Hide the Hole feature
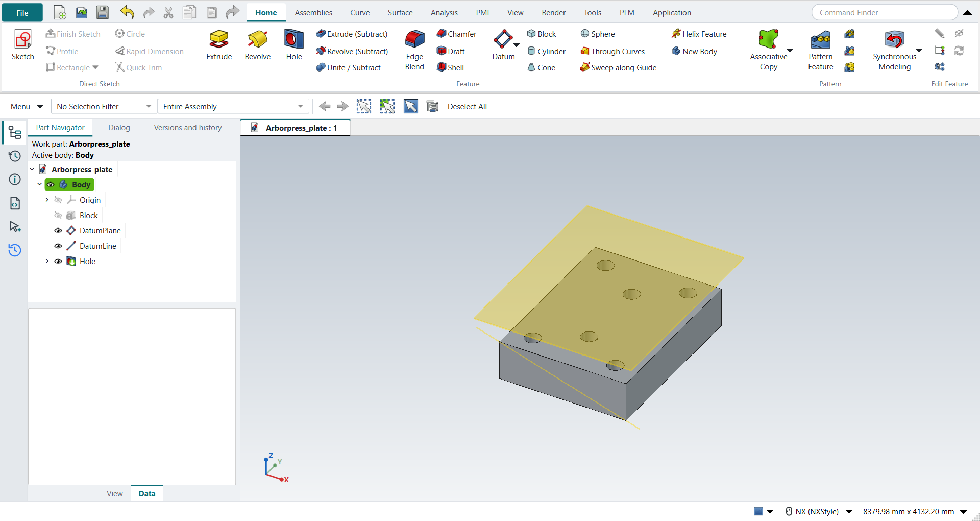The height and width of the screenshot is (521, 980). point(58,261)
